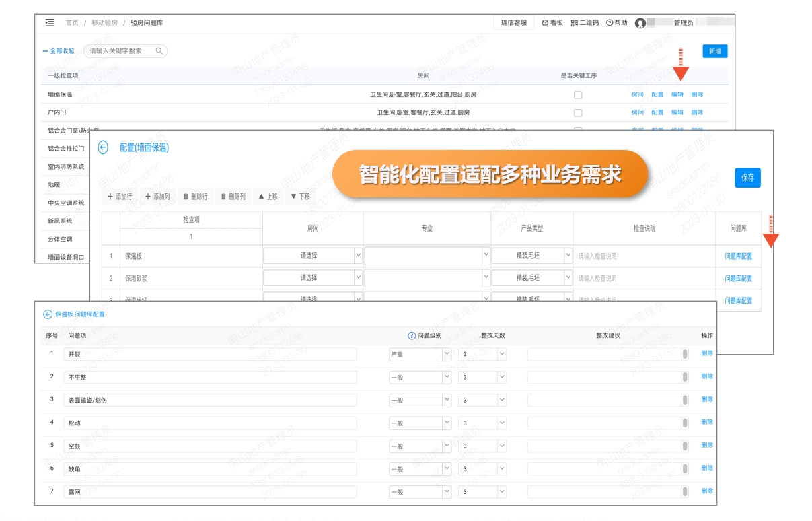The image size is (812, 521).
Task: Click the sidebar collapse menu icon
Action: pyautogui.click(x=50, y=23)
